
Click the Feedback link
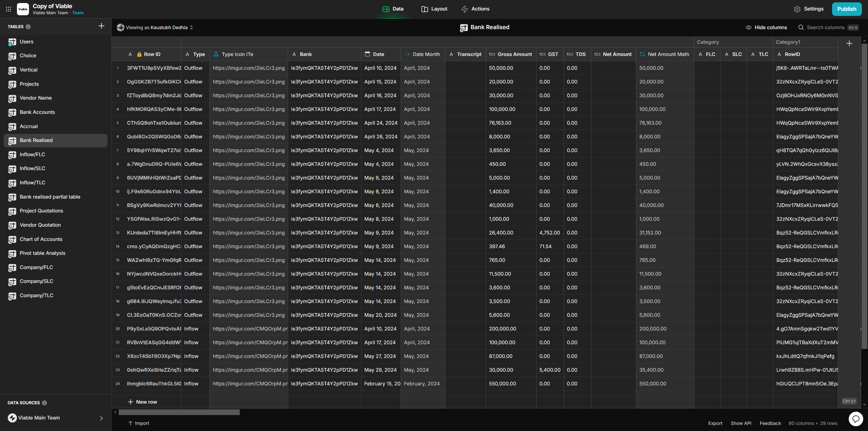point(770,423)
